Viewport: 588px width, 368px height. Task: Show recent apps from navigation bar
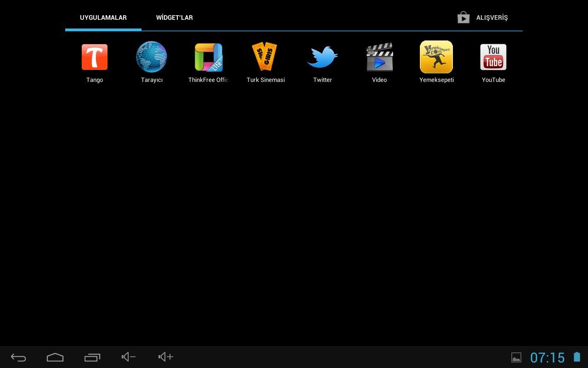pyautogui.click(x=92, y=357)
